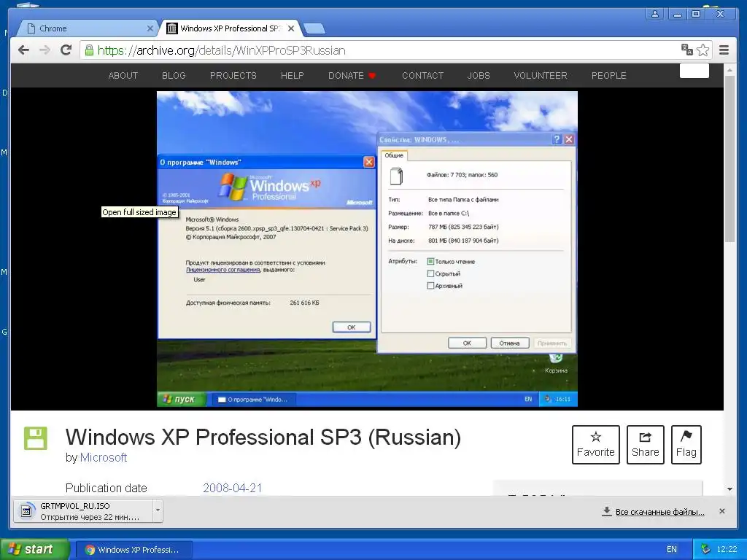
Task: Click the Chrome user profile icon in title bar
Action: point(655,14)
